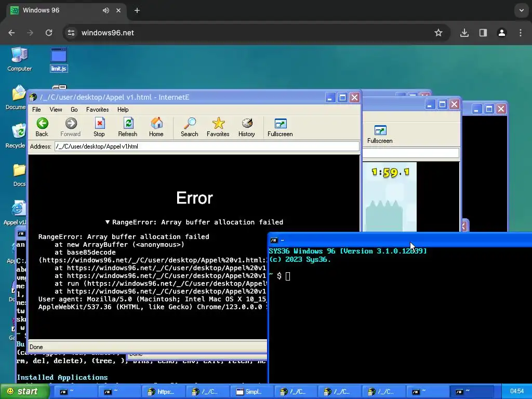
Task: Open the start menu
Action: (24, 391)
